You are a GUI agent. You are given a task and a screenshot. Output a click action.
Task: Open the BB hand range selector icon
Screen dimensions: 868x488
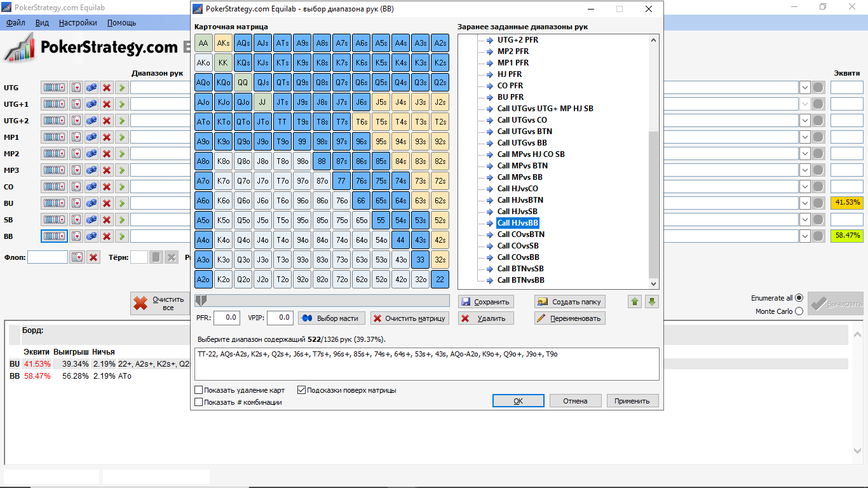point(54,236)
